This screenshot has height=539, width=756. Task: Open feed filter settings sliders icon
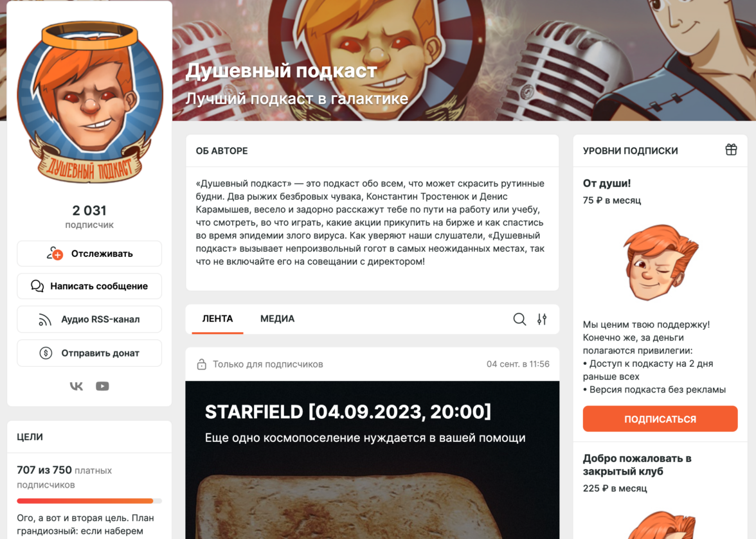point(542,319)
